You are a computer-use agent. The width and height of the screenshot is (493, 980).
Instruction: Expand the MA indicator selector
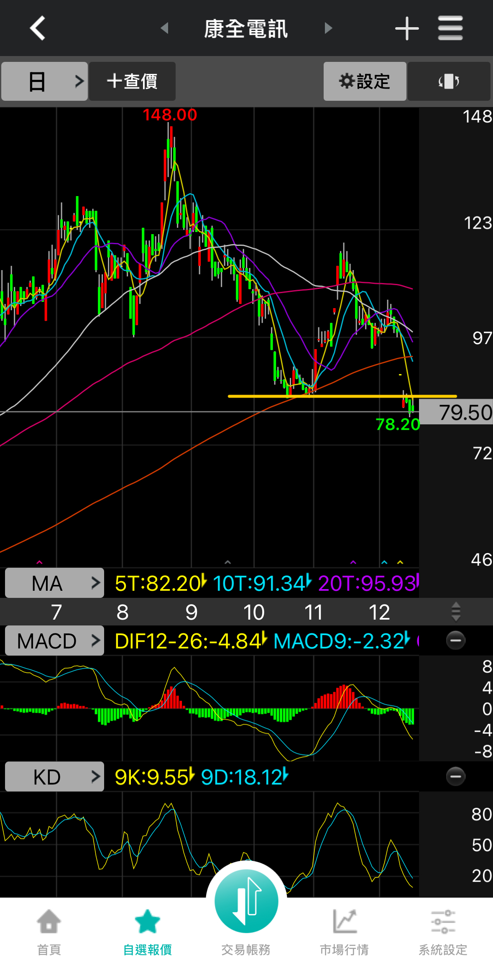(x=54, y=583)
